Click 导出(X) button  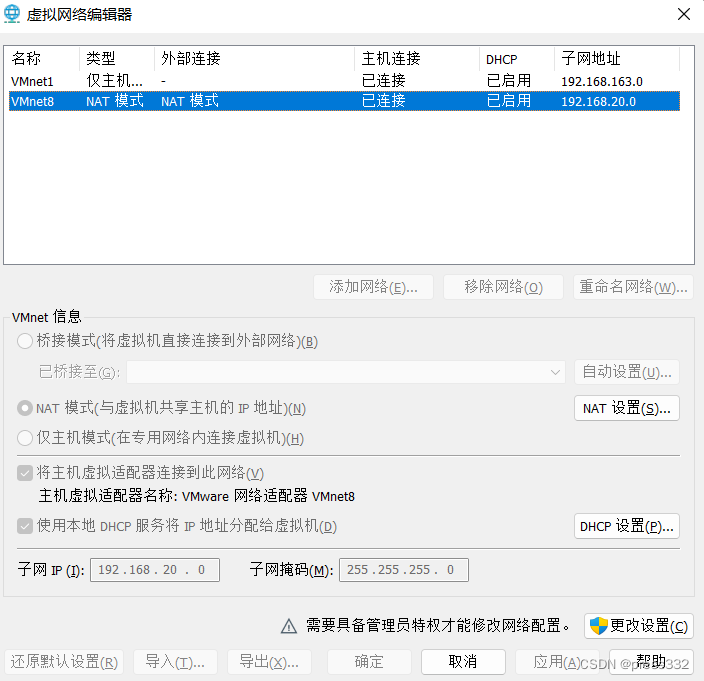click(269, 662)
